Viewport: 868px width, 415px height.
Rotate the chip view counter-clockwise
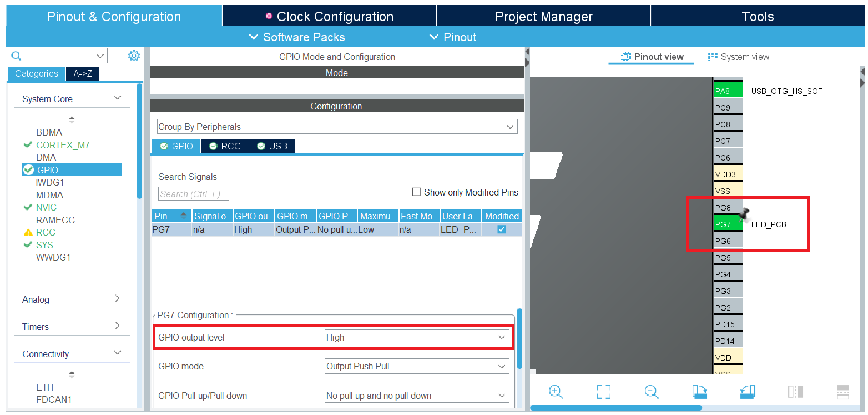coord(748,392)
